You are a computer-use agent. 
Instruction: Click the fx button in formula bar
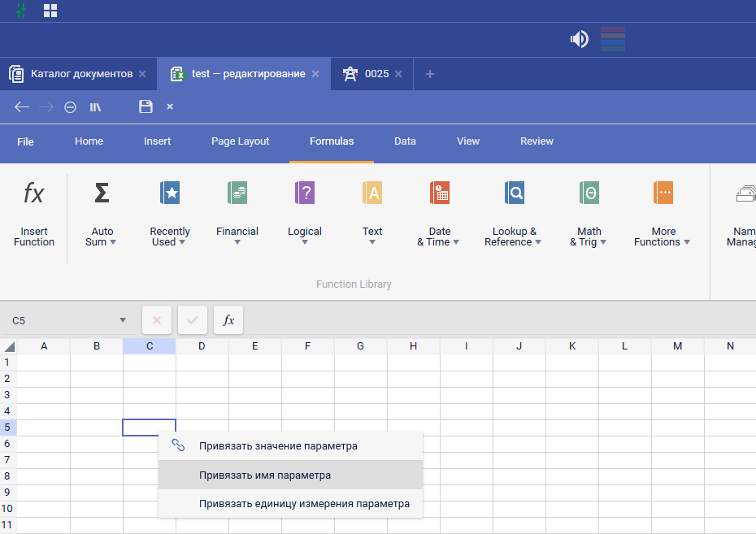tap(228, 320)
